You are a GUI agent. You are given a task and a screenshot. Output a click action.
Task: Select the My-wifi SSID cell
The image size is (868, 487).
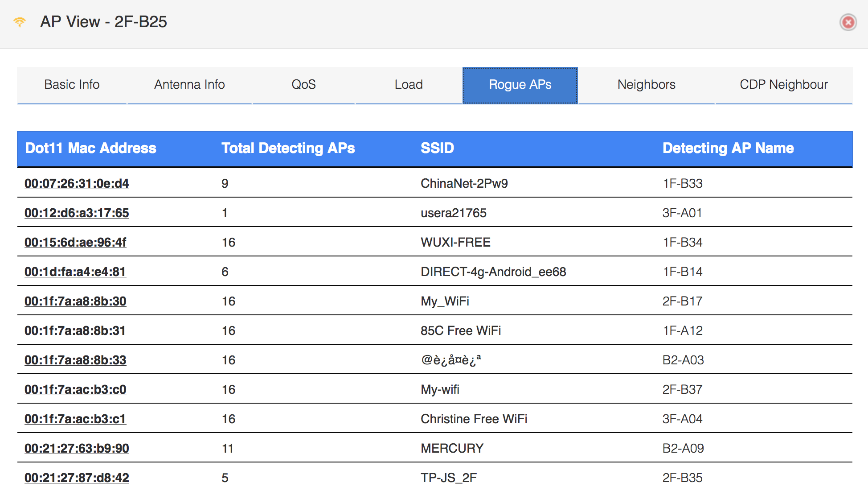point(440,389)
